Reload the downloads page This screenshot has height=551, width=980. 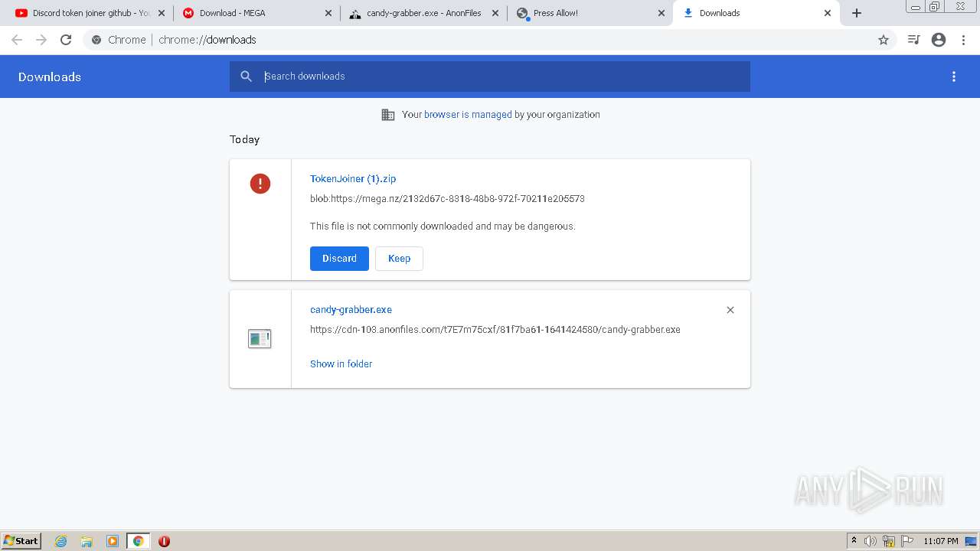click(66, 40)
